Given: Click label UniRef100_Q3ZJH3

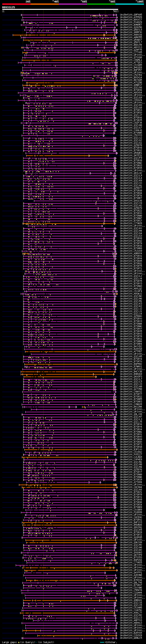Looking at the screenshot, I should coord(131,105).
